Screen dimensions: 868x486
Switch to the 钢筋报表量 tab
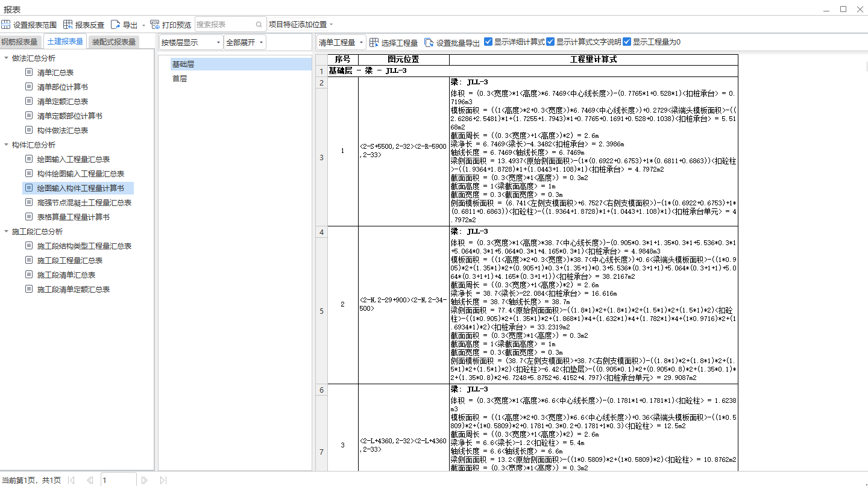pos(19,42)
